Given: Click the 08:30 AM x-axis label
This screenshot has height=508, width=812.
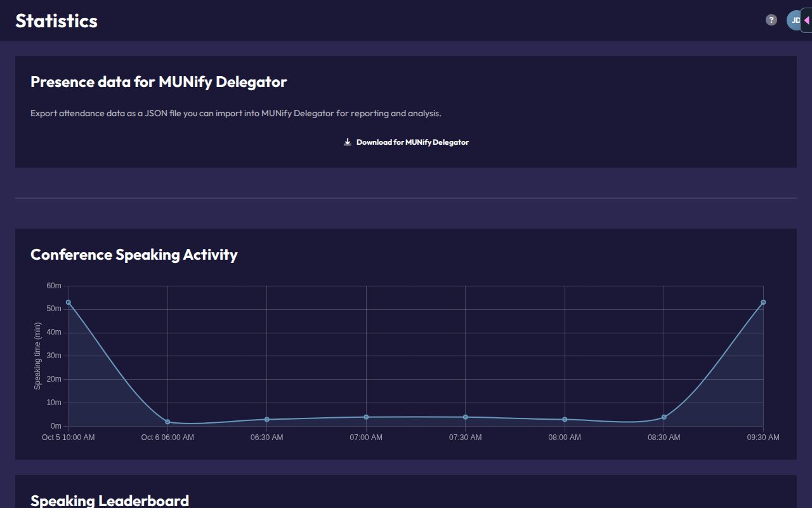Looking at the screenshot, I should pyautogui.click(x=664, y=438).
